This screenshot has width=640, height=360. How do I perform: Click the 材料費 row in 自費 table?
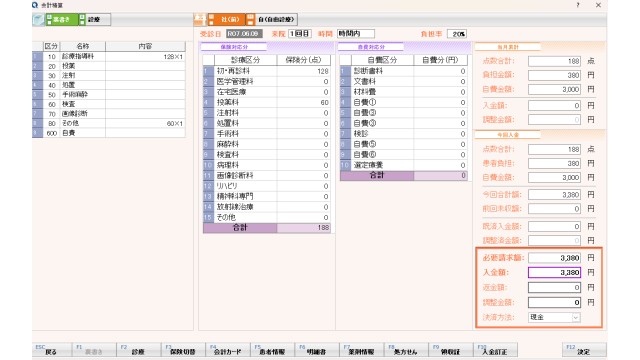pyautogui.click(x=404, y=92)
